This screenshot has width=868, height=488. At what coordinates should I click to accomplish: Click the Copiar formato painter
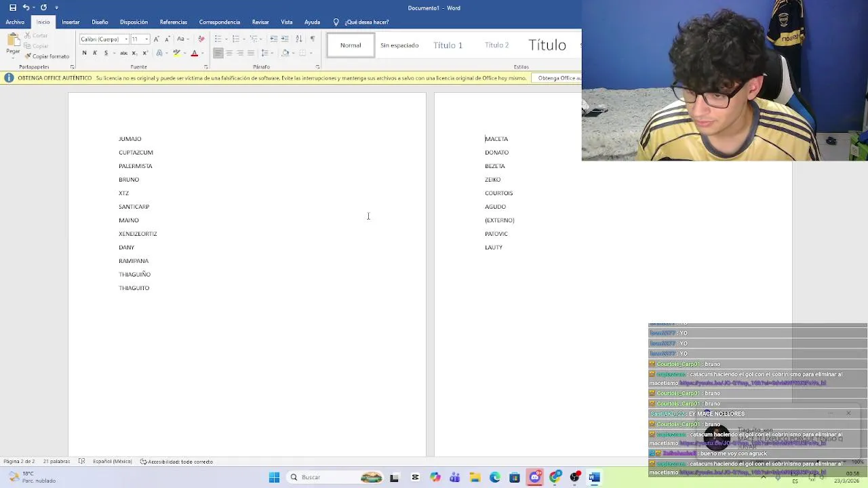47,56
